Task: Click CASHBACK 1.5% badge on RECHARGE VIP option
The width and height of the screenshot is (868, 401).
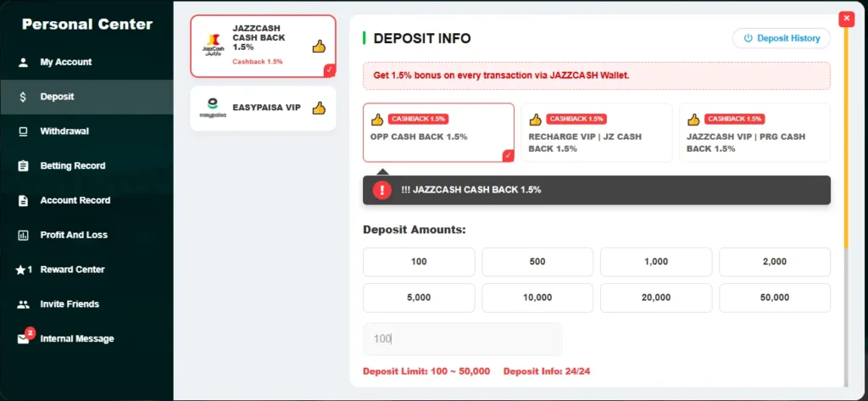Action: [576, 119]
